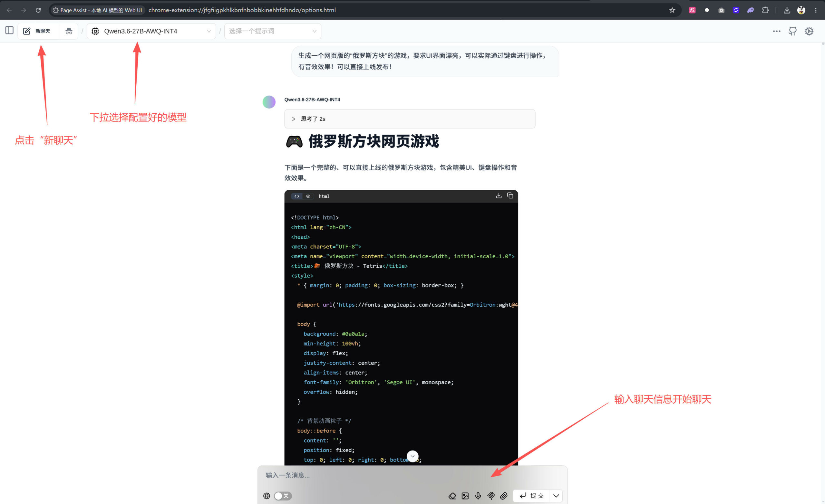Open the Chrome extensions puzzle menu
This screenshot has height=504, width=825.
coord(765,10)
